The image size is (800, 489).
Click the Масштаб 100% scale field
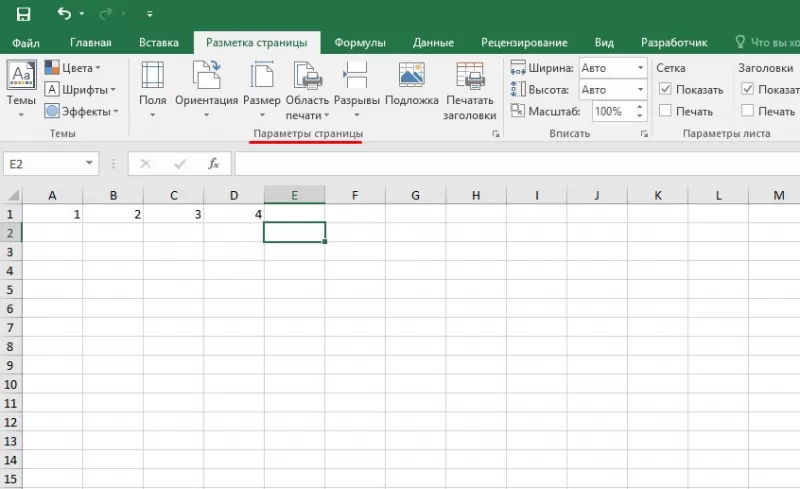pos(613,111)
